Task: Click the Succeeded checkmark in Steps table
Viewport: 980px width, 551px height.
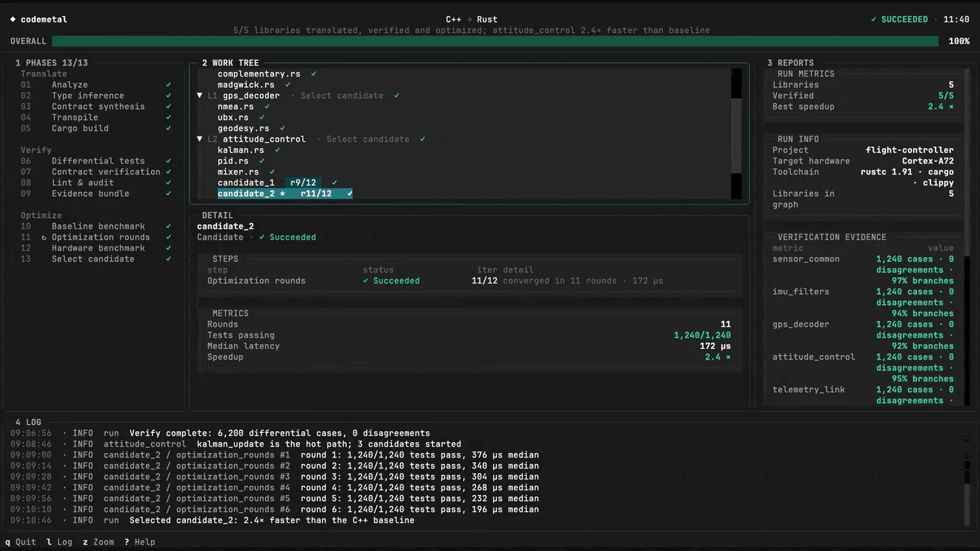Action: [x=366, y=281]
